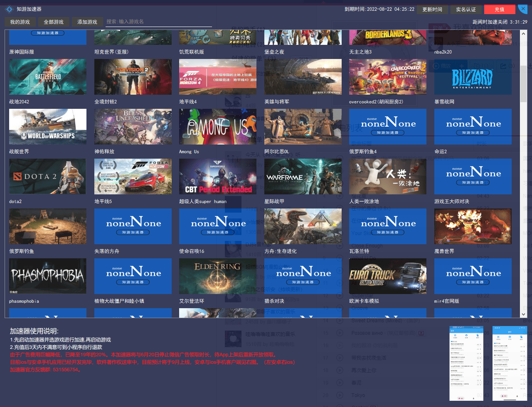Click the 坦克世界(亚服) label
This screenshot has width=532, height=407.
(111, 52)
